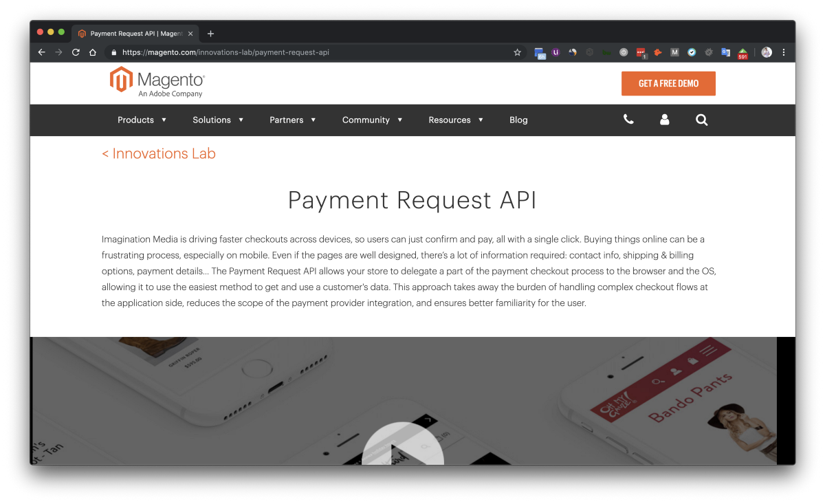The height and width of the screenshot is (504, 825).
Task: Click the search magnifier icon in navbar
Action: (701, 120)
